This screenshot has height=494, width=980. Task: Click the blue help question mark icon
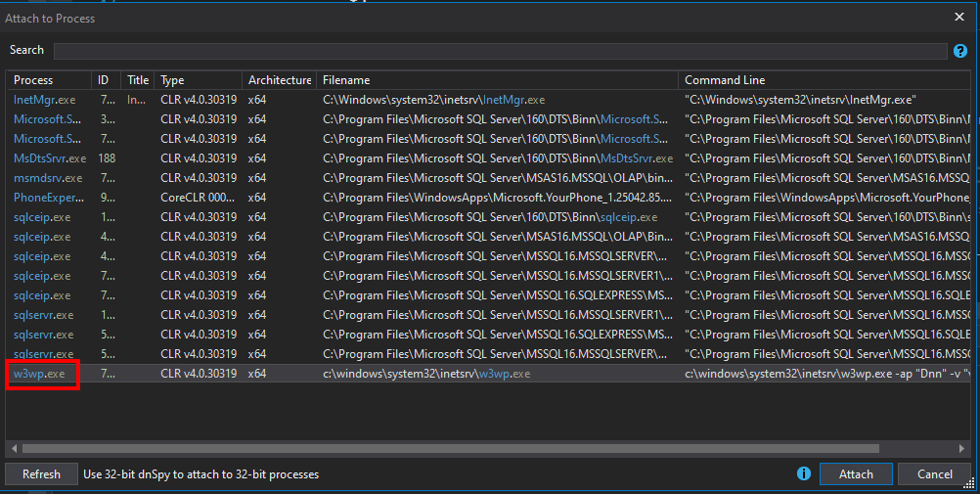coord(960,51)
